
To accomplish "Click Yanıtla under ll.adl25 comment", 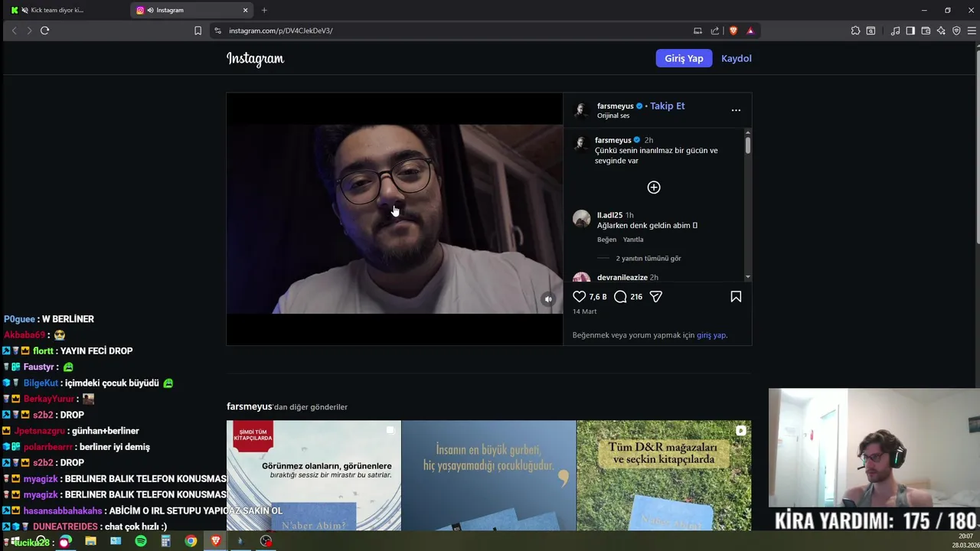I will 633,240.
